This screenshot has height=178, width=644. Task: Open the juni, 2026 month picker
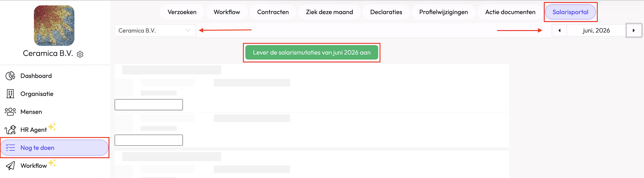tap(596, 31)
